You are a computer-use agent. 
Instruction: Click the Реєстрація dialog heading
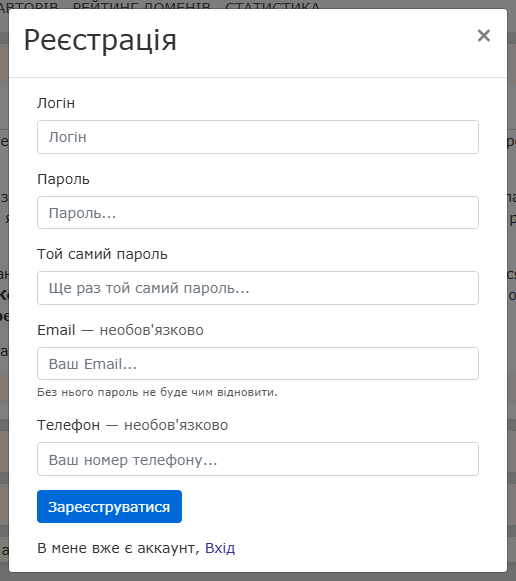100,40
